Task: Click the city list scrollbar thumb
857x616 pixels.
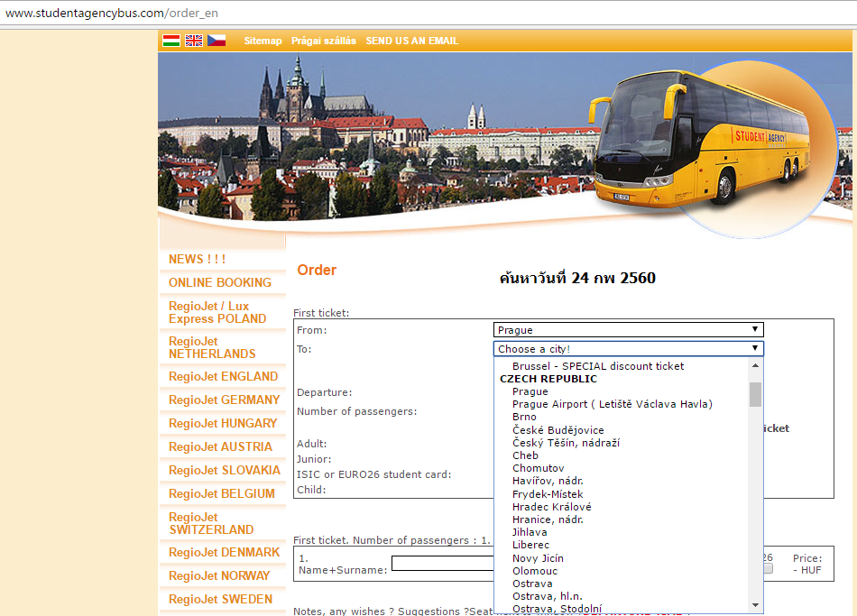Action: pyautogui.click(x=755, y=395)
